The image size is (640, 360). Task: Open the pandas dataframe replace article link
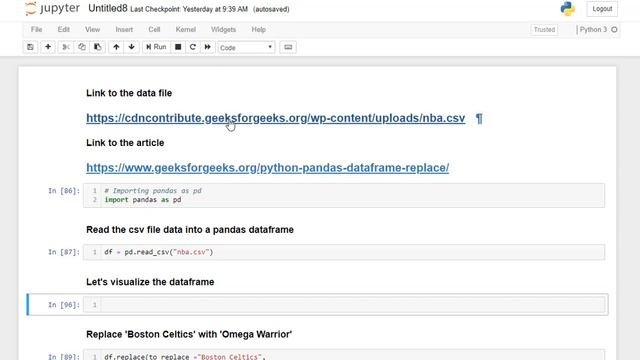pyautogui.click(x=267, y=168)
